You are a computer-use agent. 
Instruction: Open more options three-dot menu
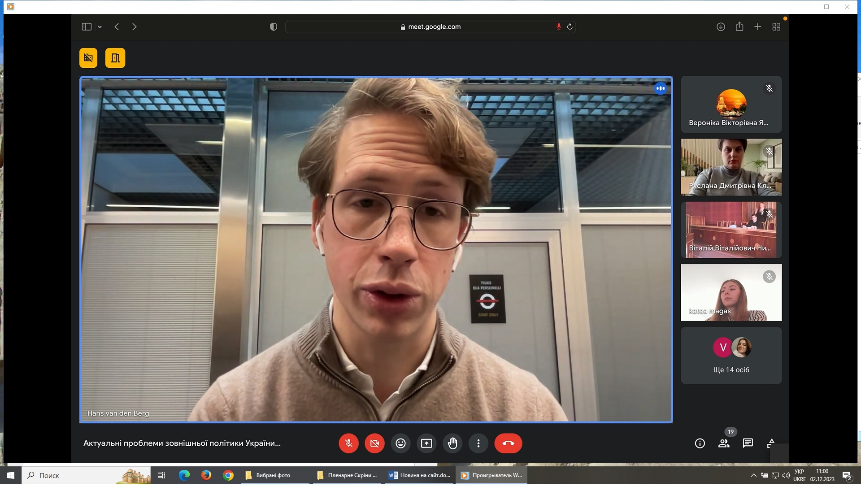(x=478, y=443)
